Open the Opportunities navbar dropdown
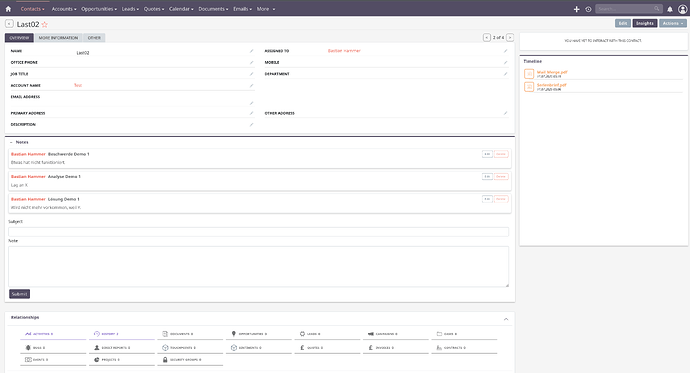 [99, 9]
